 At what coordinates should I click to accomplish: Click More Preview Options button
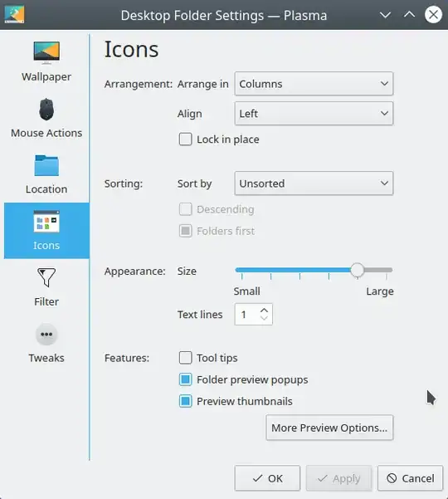click(x=329, y=428)
